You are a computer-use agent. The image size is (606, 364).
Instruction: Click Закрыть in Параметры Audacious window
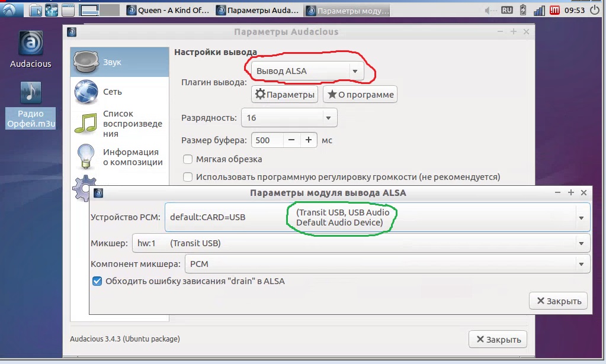[498, 339]
